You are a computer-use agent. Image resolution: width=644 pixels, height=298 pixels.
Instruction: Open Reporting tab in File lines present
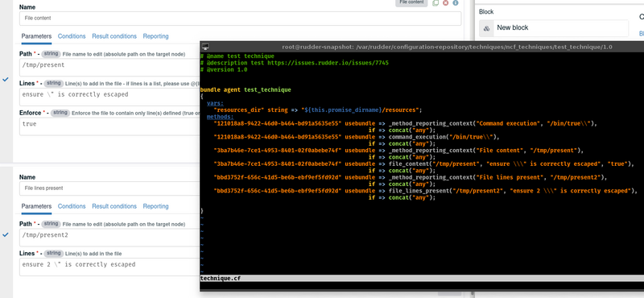pyautogui.click(x=155, y=206)
